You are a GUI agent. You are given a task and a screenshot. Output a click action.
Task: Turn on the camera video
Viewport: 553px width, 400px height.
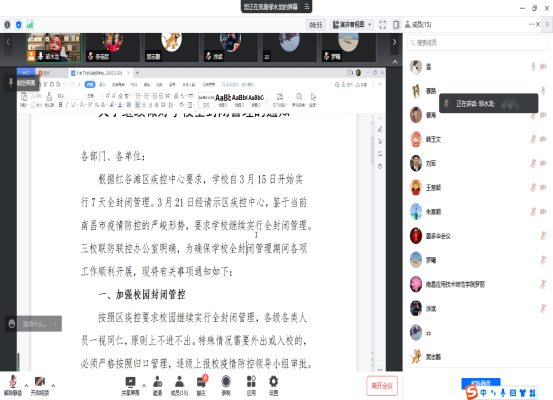pyautogui.click(x=40, y=385)
